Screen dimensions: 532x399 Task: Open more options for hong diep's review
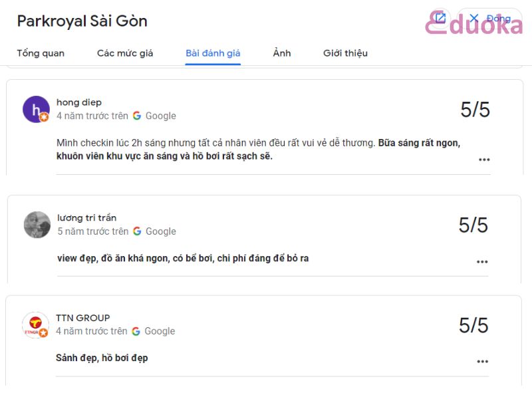point(484,160)
